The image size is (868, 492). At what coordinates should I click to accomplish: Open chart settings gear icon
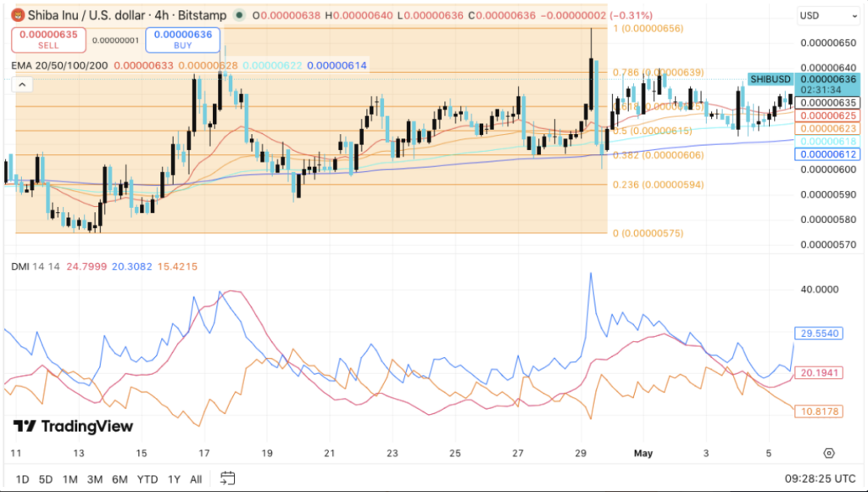coord(829,453)
